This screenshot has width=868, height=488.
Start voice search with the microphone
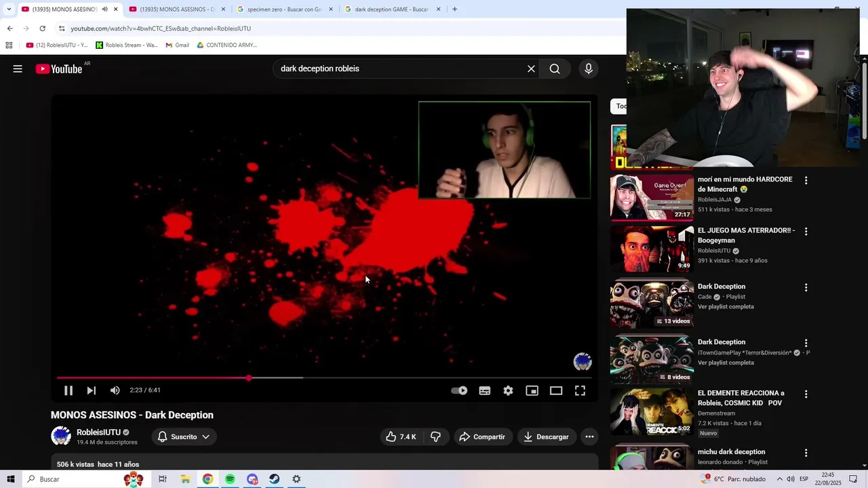tap(588, 68)
